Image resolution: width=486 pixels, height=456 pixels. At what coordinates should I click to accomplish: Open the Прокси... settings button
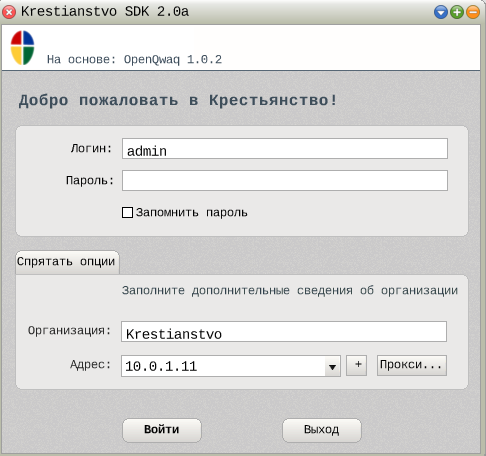tap(412, 365)
